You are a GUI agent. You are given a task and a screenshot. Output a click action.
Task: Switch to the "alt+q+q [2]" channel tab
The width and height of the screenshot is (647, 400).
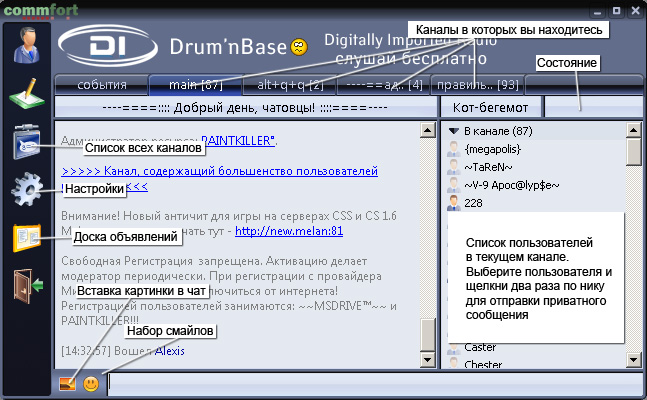(x=289, y=84)
